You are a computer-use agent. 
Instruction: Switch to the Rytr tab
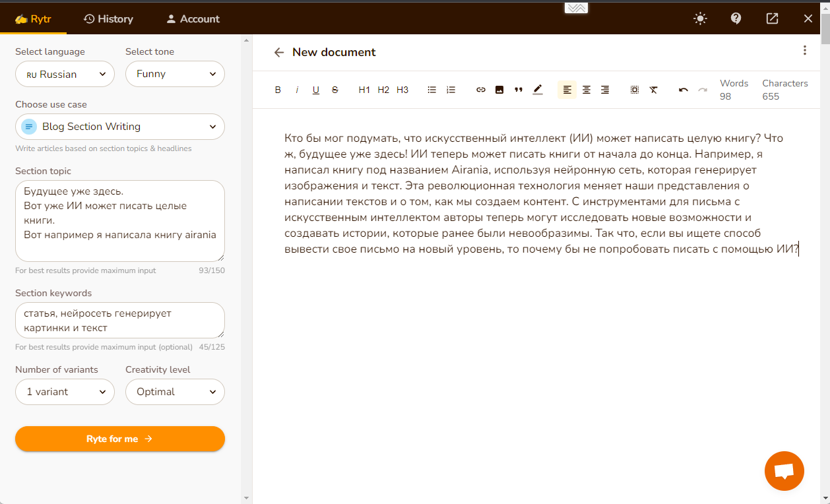pos(33,18)
